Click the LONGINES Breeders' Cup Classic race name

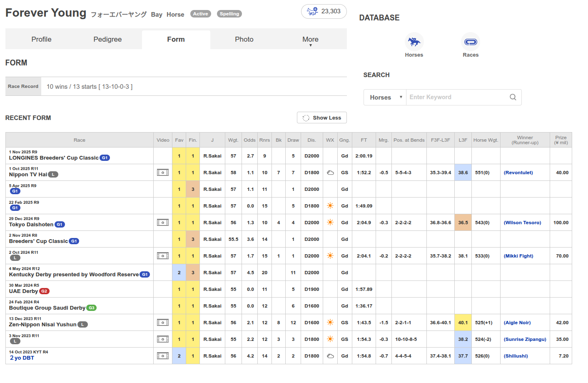(54, 158)
